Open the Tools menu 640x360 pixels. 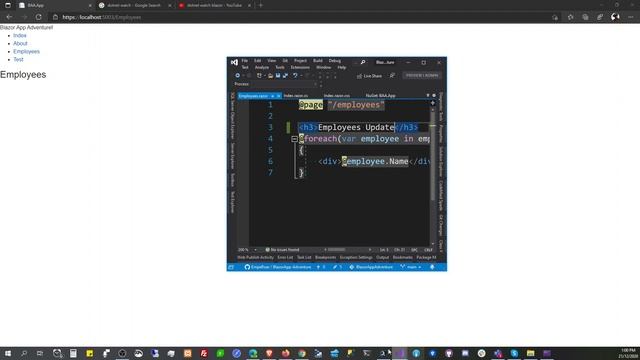[x=280, y=67]
